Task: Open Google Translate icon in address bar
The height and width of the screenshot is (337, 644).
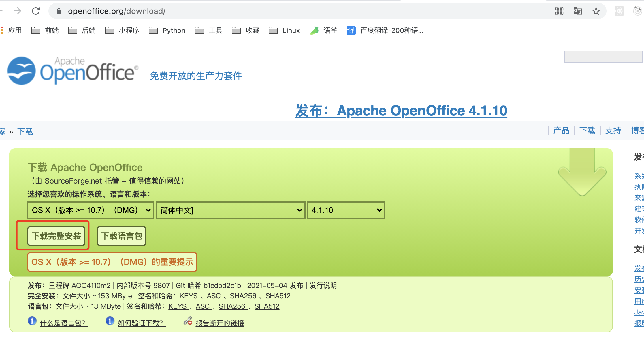Action: tap(577, 11)
